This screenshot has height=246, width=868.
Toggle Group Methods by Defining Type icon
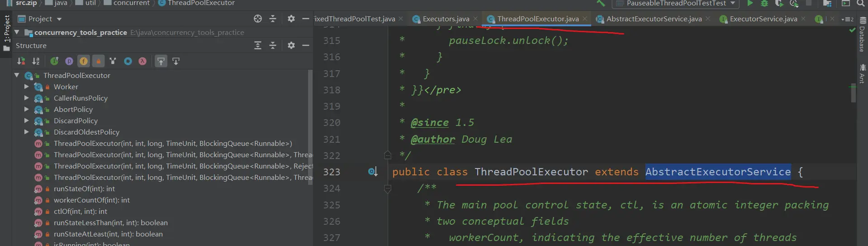coord(113,61)
